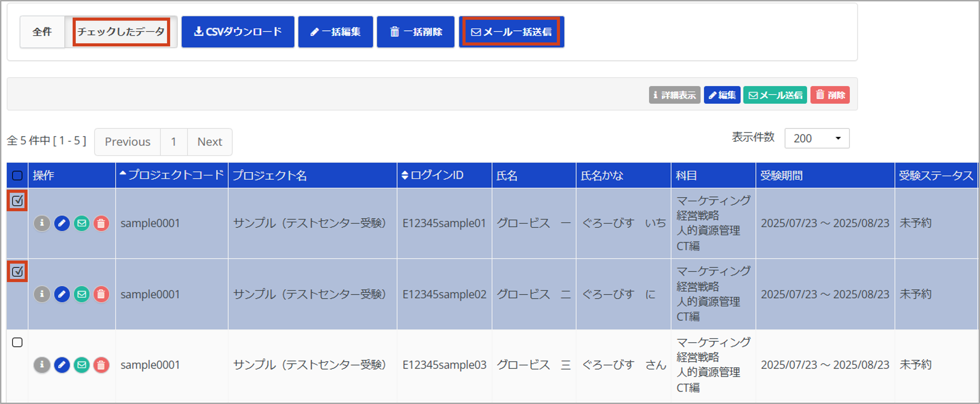Click sample0001 code in E12345sample02 row
Screen dimensions: 980x404
pyautogui.click(x=150, y=294)
